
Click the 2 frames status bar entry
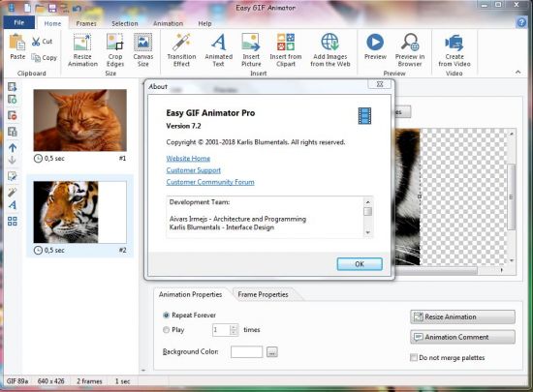(x=89, y=381)
